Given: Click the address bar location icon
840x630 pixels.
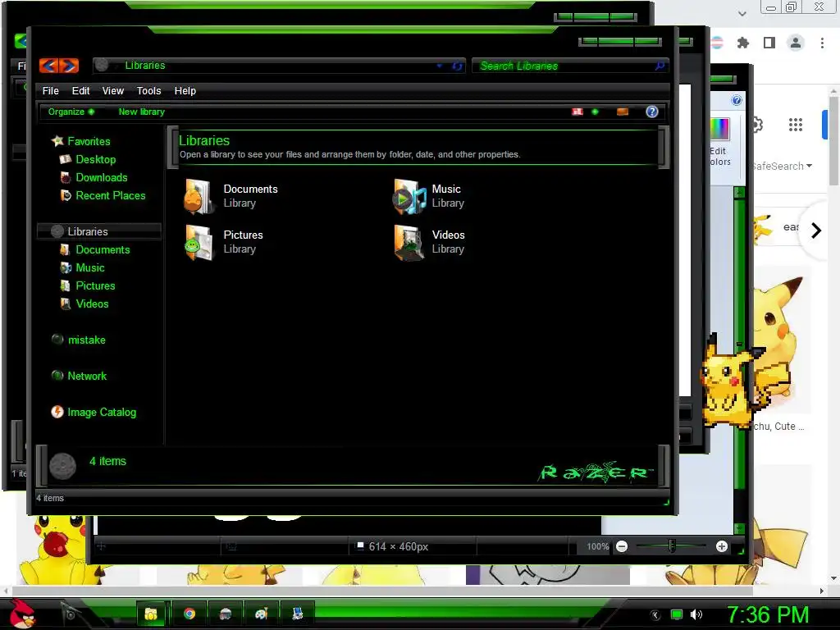Looking at the screenshot, I should pos(101,66).
